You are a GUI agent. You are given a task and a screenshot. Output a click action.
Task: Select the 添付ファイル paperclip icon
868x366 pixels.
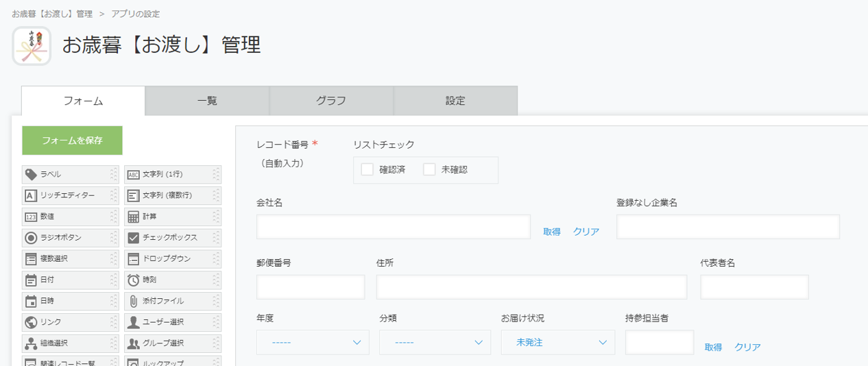point(133,301)
